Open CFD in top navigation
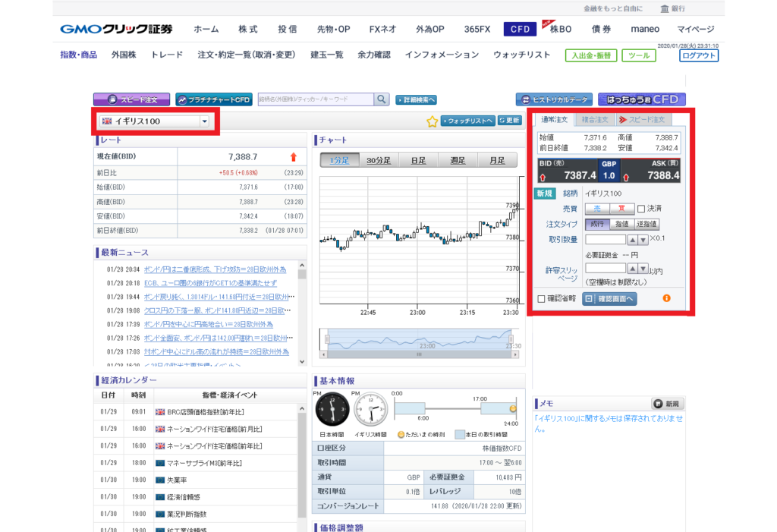This screenshot has height=532, width=777. (520, 30)
